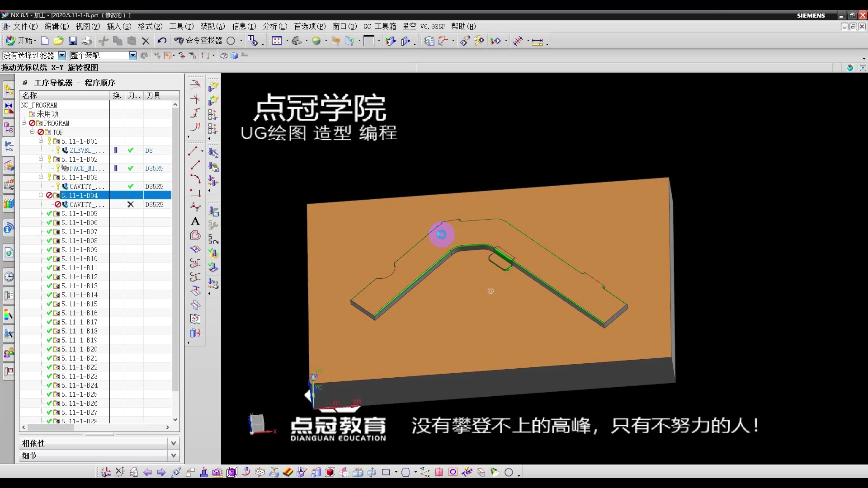
Task: Click the New file icon
Action: [45, 41]
